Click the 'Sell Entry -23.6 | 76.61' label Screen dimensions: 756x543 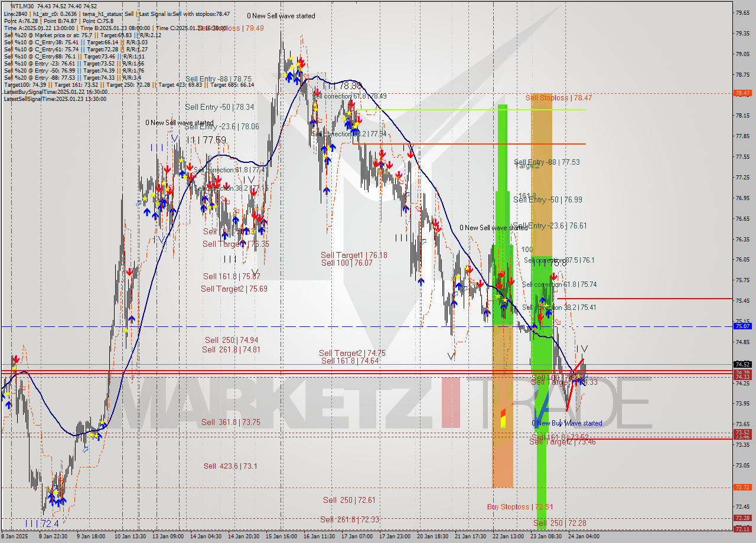click(x=550, y=225)
